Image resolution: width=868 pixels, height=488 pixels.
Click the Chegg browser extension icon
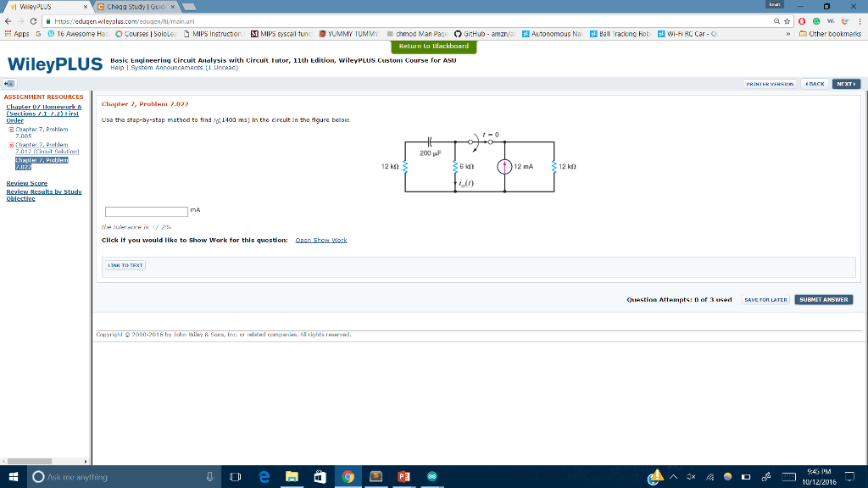pyautogui.click(x=845, y=20)
